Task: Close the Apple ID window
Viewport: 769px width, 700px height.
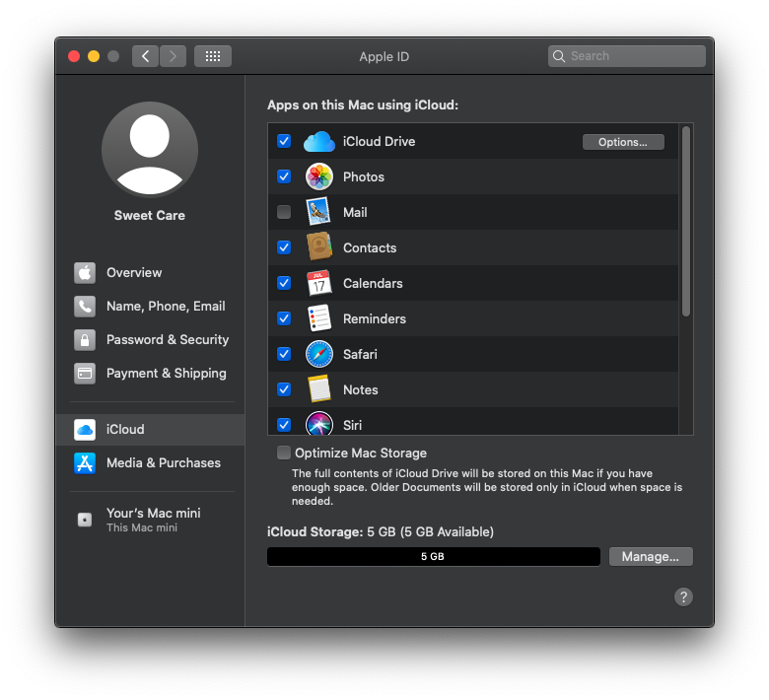Action: (x=74, y=56)
